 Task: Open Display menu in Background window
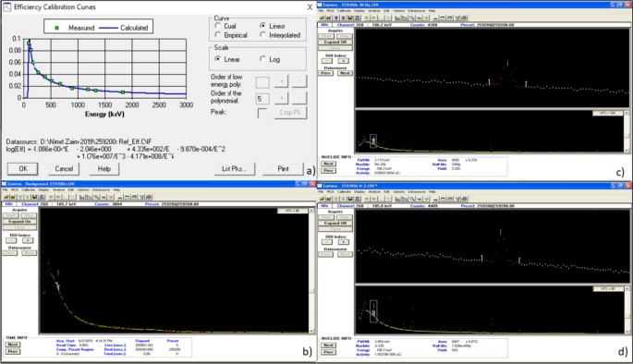[43, 189]
